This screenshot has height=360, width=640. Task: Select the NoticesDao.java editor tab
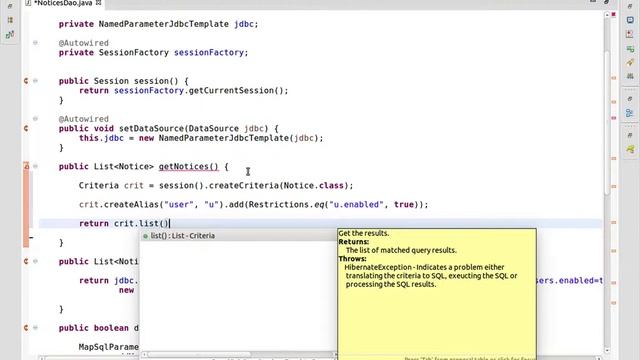tap(63, 3)
